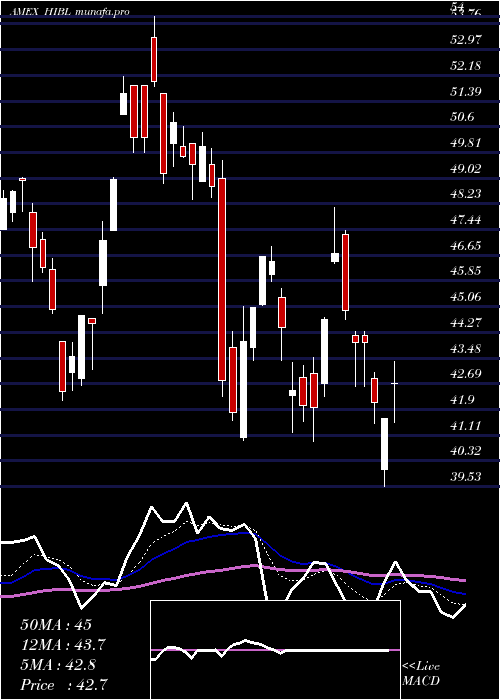Click the <<Live MACD label

coord(421,674)
